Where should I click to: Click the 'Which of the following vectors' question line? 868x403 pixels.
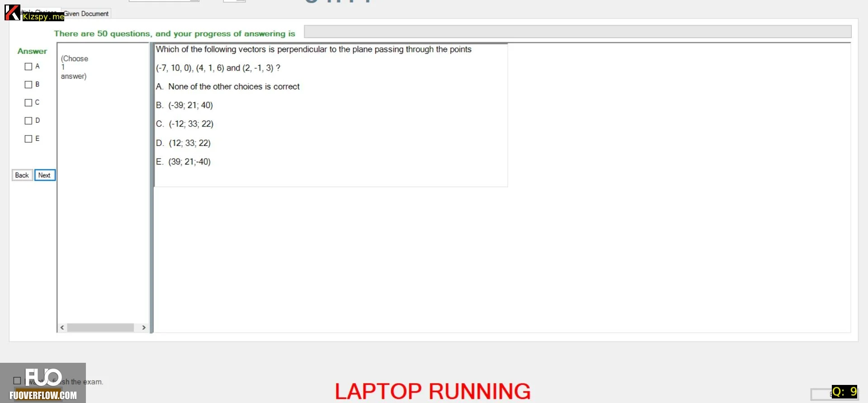pyautogui.click(x=314, y=49)
